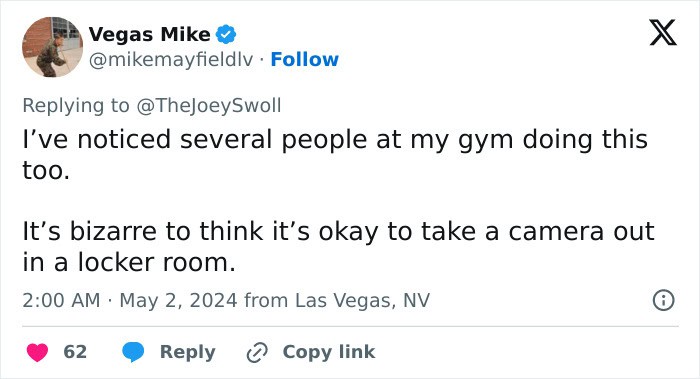The width and height of the screenshot is (700, 379).
Task: Click the blue verified checkmark badge
Action: [x=226, y=34]
